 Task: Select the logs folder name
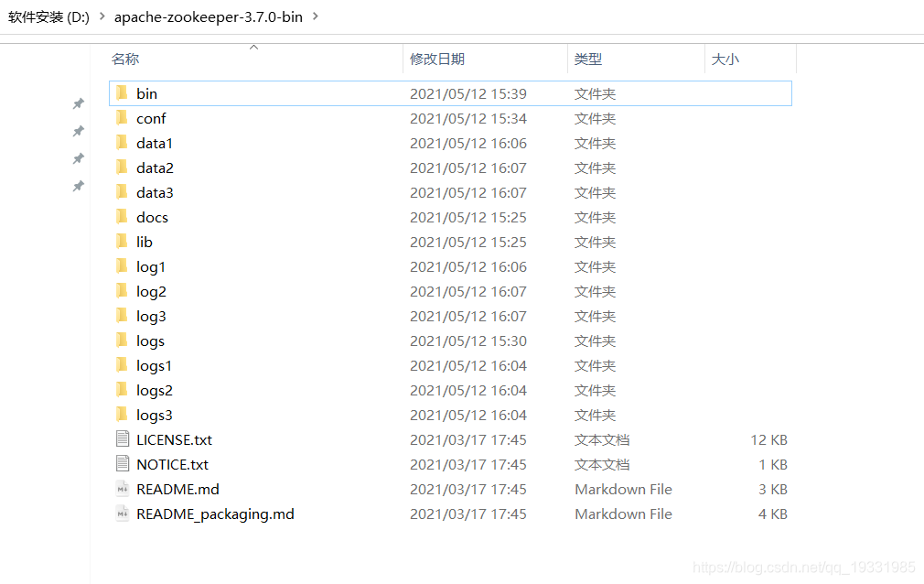pos(150,341)
